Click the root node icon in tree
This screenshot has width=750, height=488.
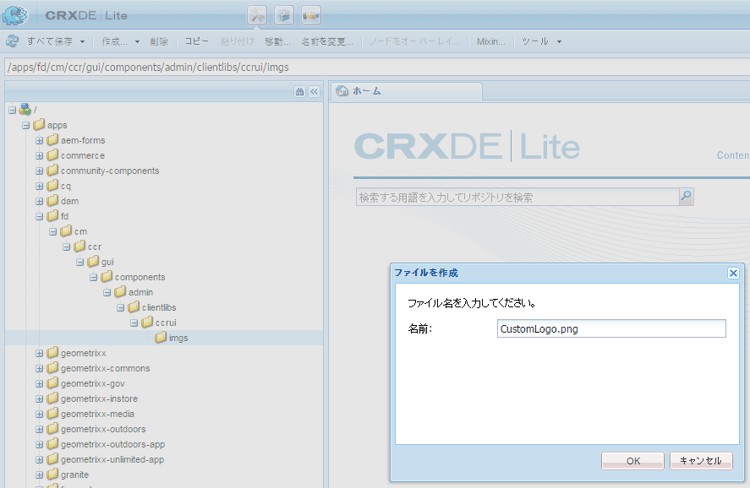point(25,110)
